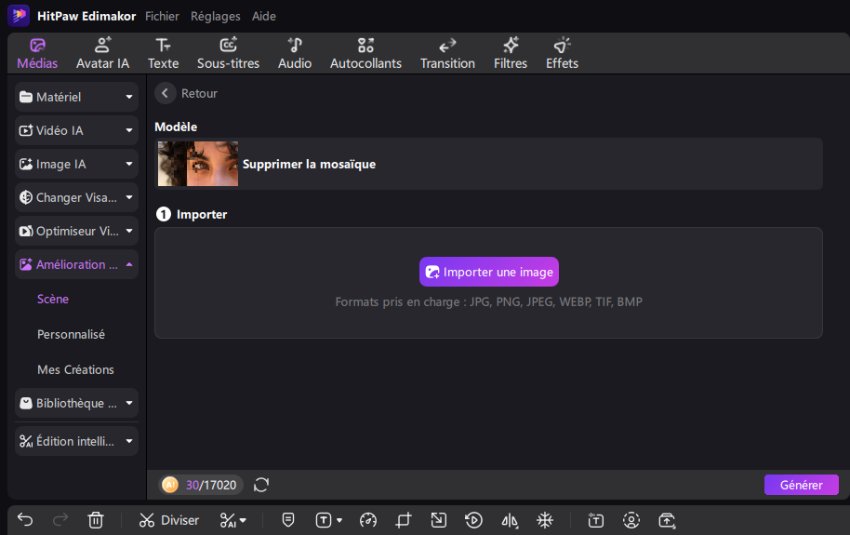The image size is (850, 535).
Task: Expand the Optimiseur Vi... section
Action: [x=76, y=231]
